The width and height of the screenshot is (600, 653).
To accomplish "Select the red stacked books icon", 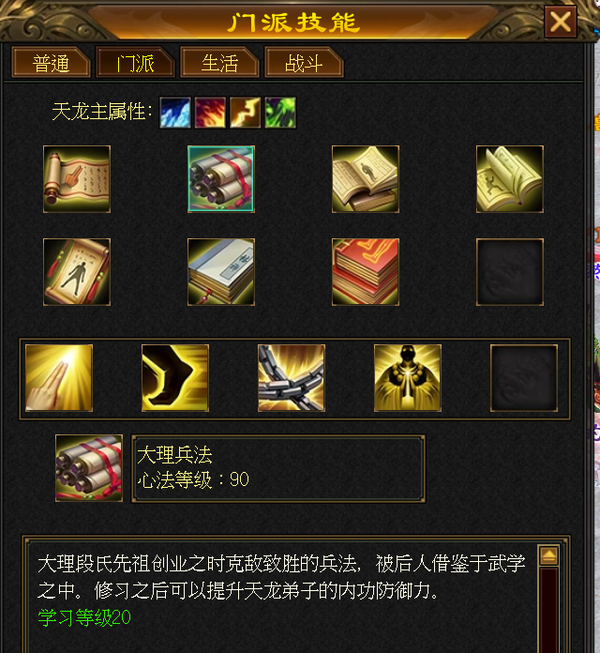I will coord(365,272).
